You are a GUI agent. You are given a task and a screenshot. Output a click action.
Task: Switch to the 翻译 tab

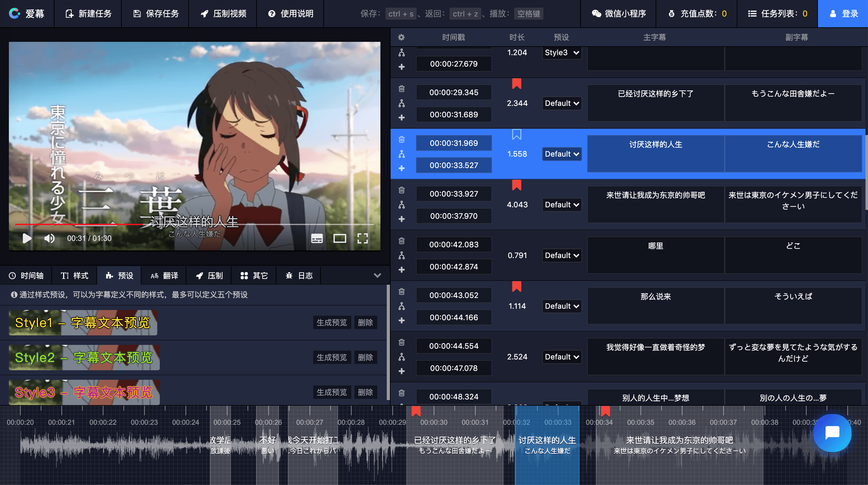point(164,276)
